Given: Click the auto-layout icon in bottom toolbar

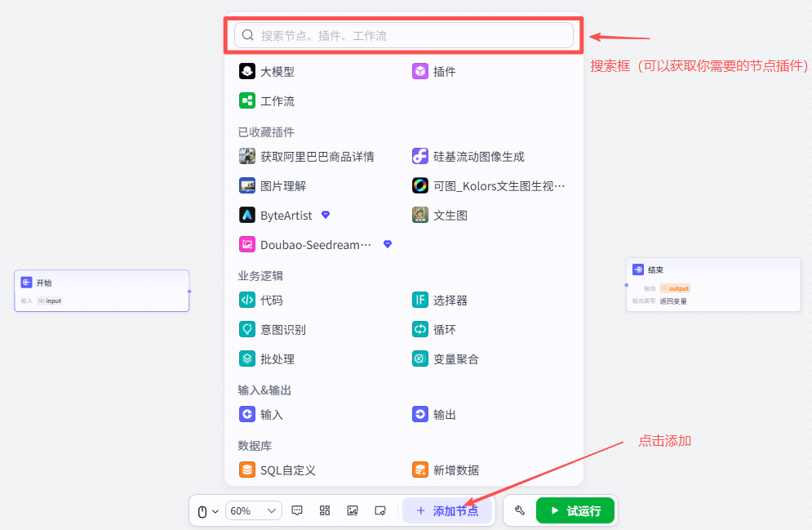Looking at the screenshot, I should [x=325, y=510].
